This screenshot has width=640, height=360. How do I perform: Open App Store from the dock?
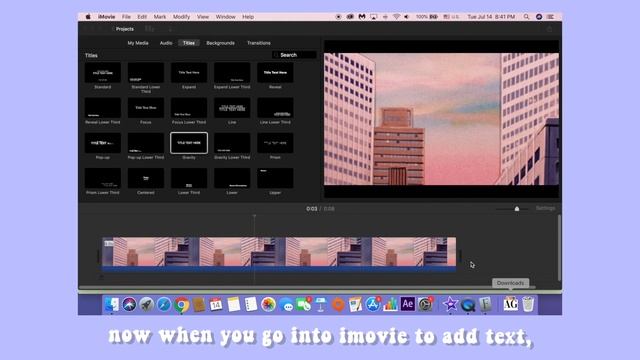coord(373,304)
